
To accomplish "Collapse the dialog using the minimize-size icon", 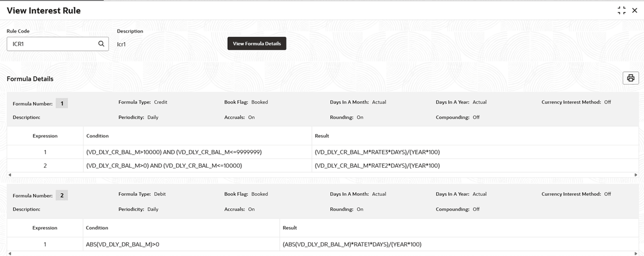I will [x=622, y=10].
